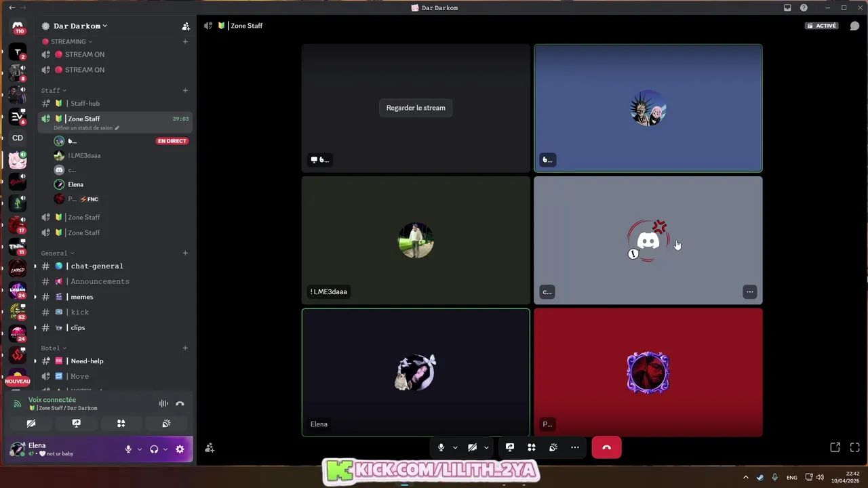Image resolution: width=868 pixels, height=488 pixels.
Task: Open the Need-help channel
Action: click(x=115, y=361)
